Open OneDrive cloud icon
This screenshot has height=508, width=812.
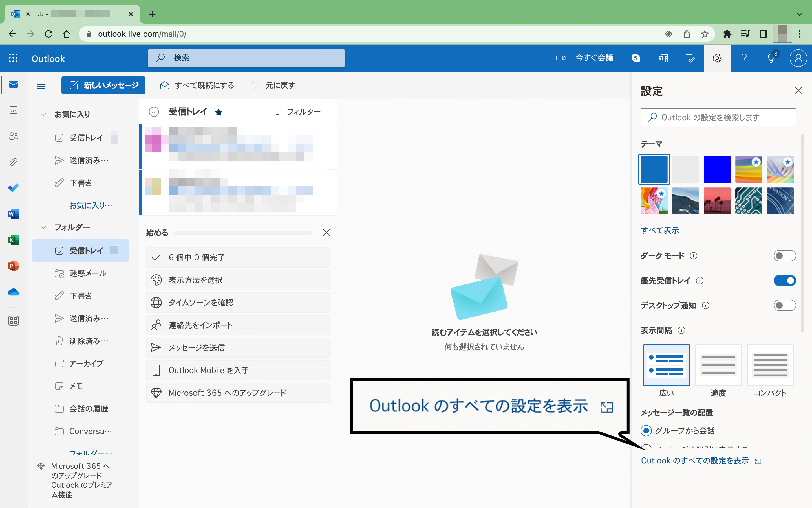14,292
